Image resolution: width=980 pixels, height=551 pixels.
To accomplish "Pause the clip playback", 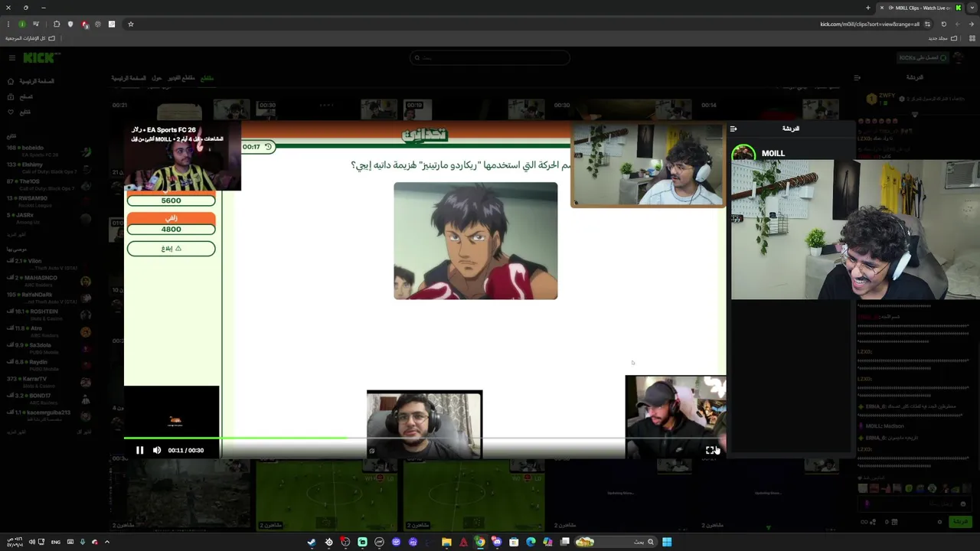I will (139, 450).
